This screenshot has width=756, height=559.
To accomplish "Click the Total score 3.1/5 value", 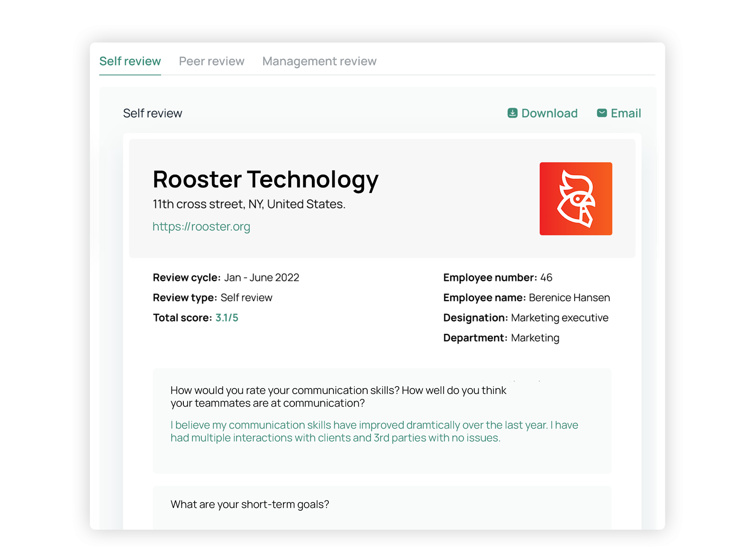I will pos(227,318).
